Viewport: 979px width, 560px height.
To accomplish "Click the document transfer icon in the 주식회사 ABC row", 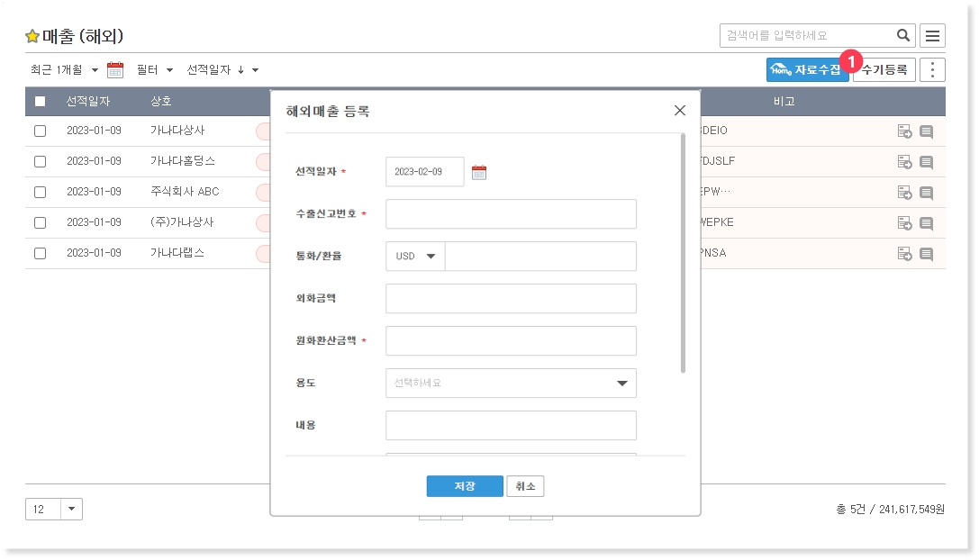I will [x=904, y=193].
